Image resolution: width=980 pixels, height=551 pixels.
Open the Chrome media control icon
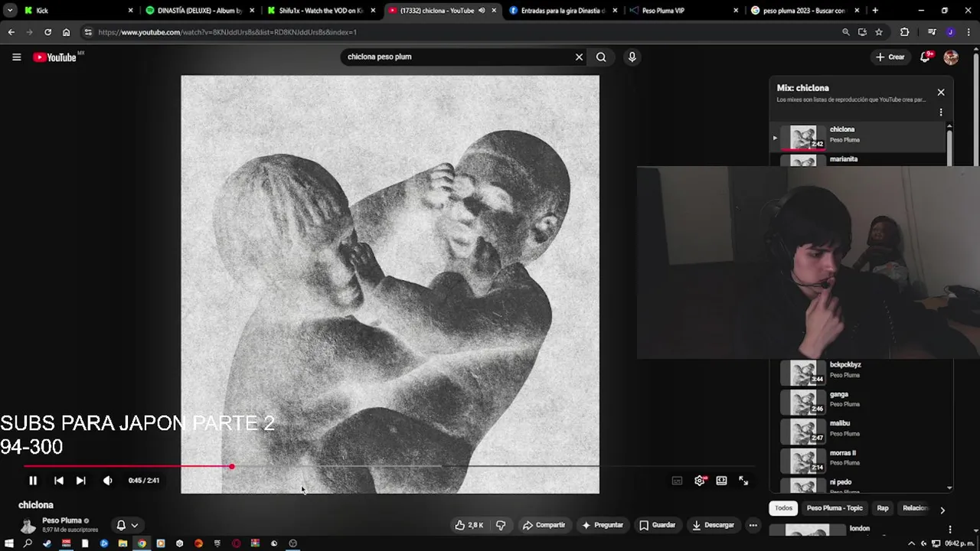point(931,32)
